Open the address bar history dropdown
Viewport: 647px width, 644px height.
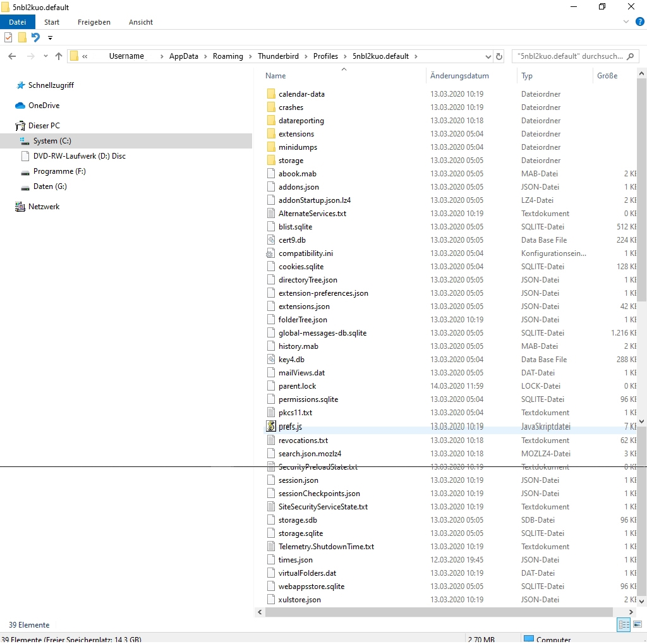pos(487,56)
